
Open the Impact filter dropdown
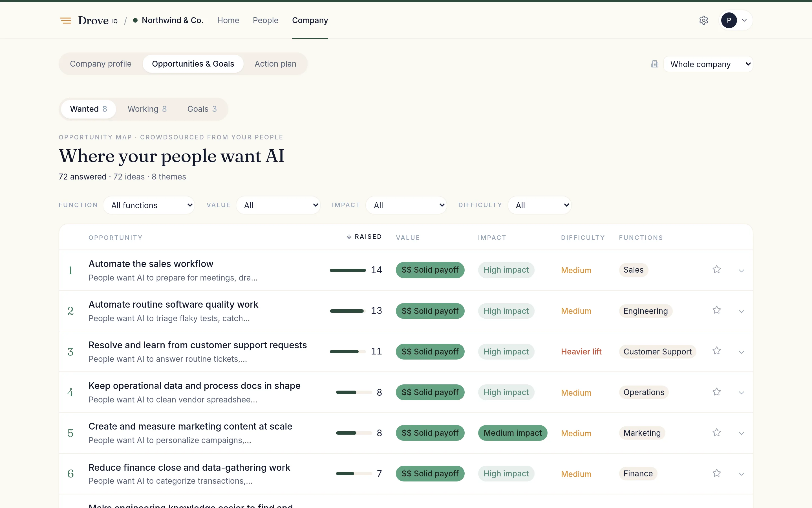(x=406, y=205)
